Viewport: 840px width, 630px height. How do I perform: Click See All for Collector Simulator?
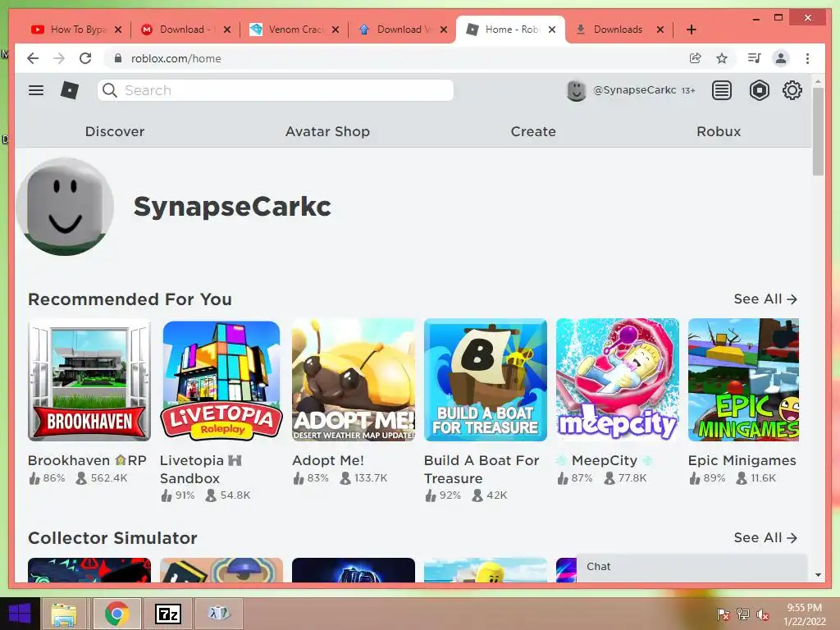point(765,537)
